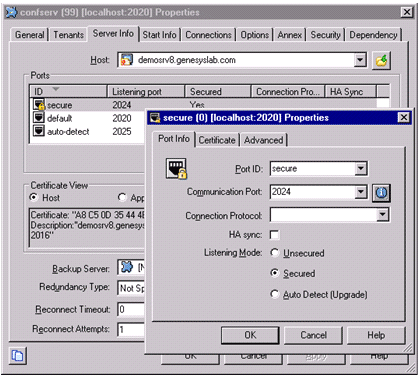Click the secure dialog title bar icon

(155, 117)
